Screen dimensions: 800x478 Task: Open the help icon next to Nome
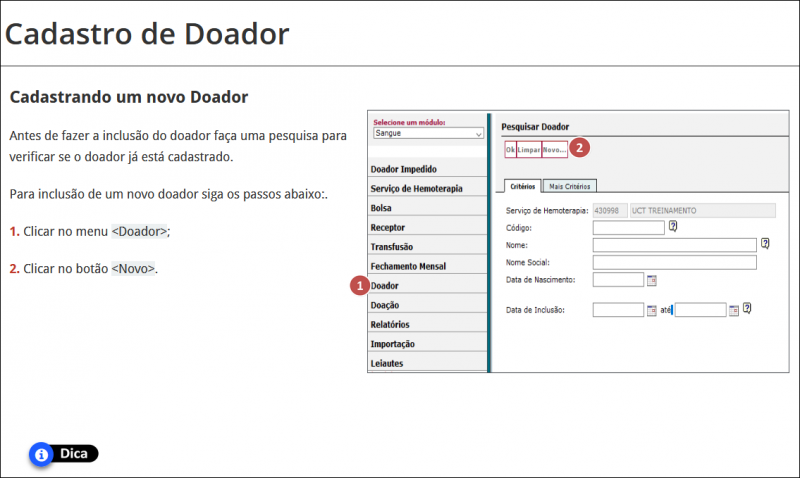(765, 243)
